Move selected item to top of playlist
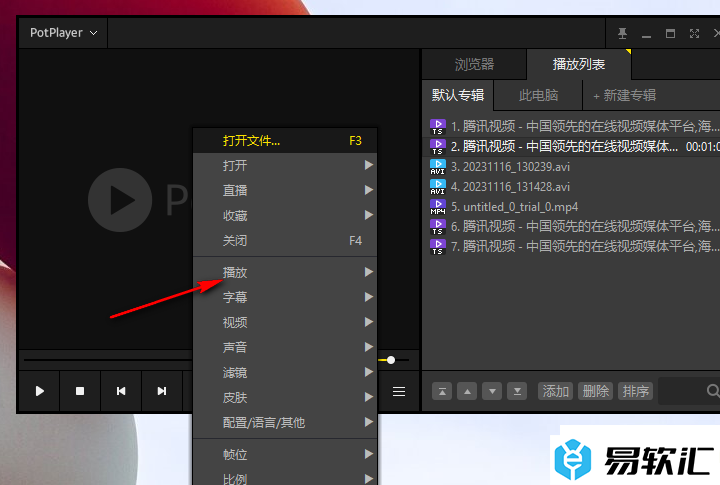Image resolution: width=720 pixels, height=485 pixels. pyautogui.click(x=442, y=391)
